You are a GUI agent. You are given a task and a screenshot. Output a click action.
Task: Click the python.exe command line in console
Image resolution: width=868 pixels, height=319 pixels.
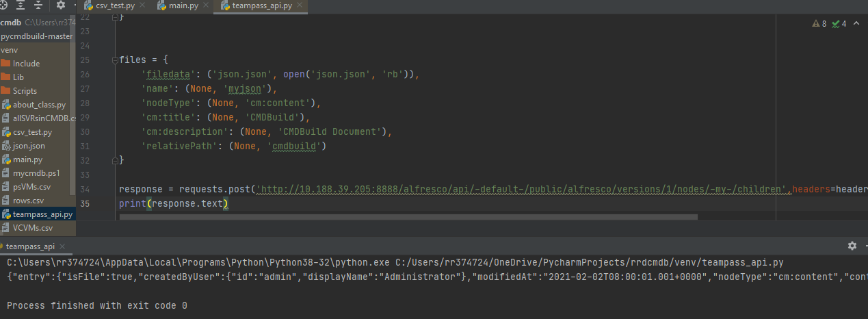click(x=395, y=262)
